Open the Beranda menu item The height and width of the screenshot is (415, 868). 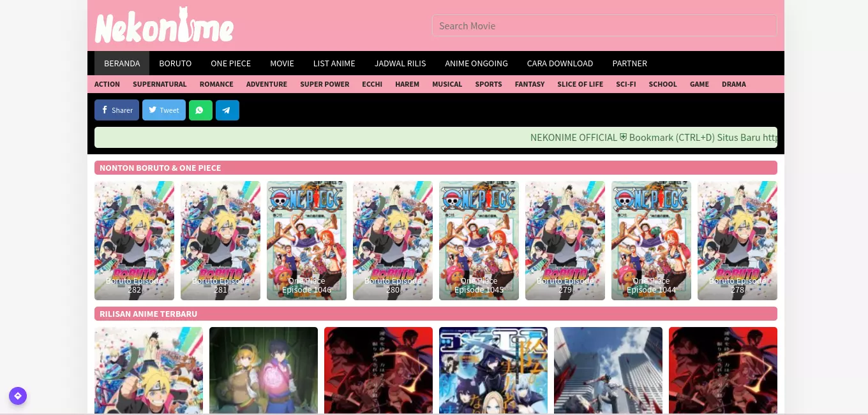coord(122,63)
